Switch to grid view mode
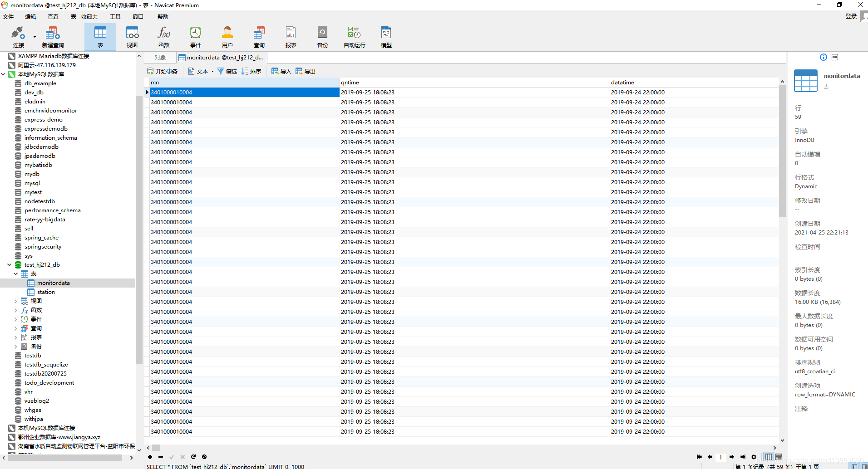The height and width of the screenshot is (469, 868). 769,457
